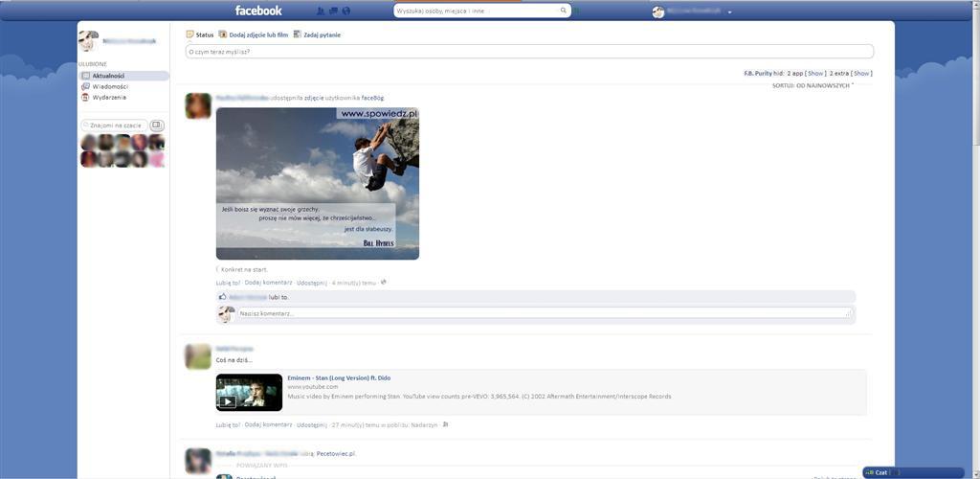Click 'Lubię to!' under the Eminem video post
This screenshot has width=980, height=479.
(228, 424)
